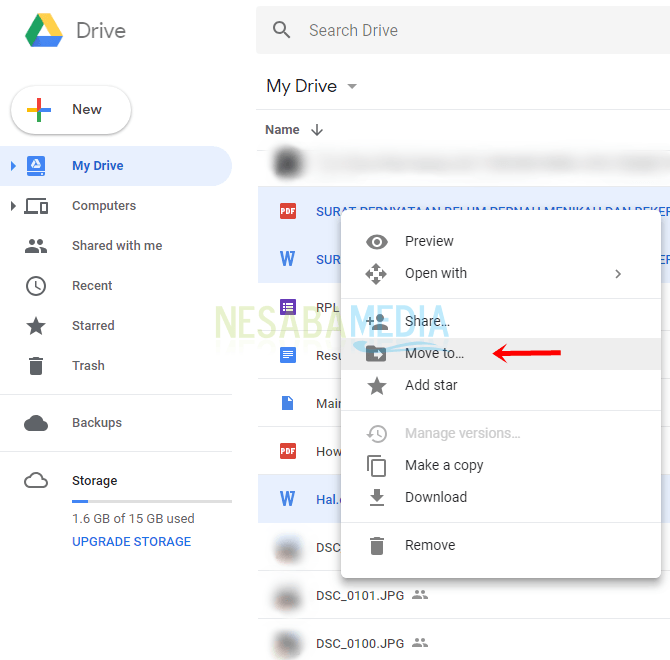Click the blue file icon of Mai file
The height and width of the screenshot is (660, 670).
pyautogui.click(x=288, y=403)
